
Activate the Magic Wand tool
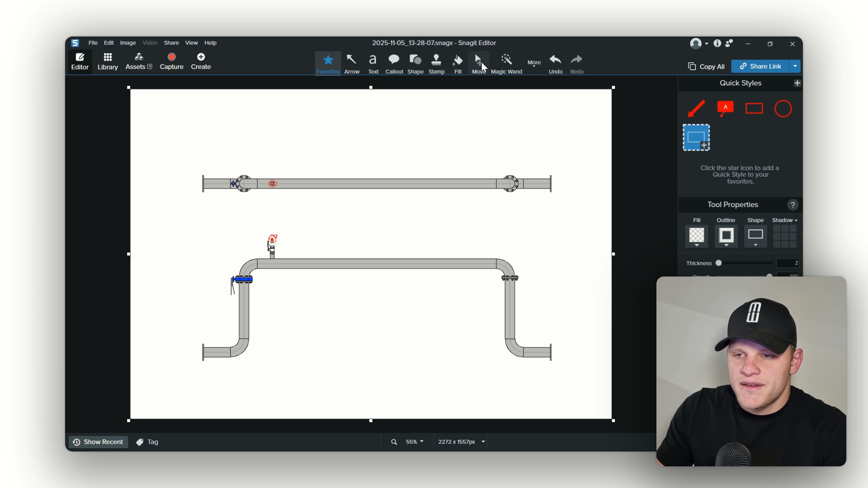click(506, 64)
